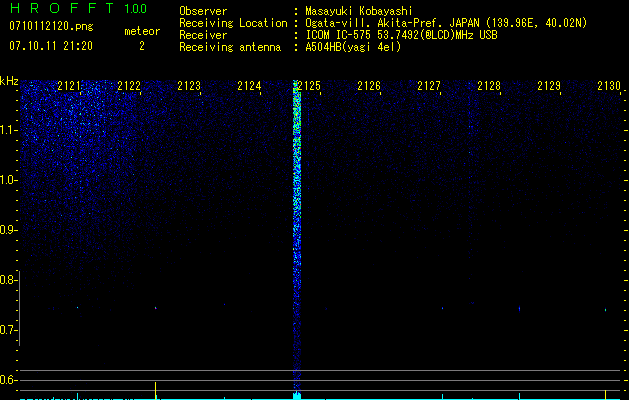Click the 0.6 frequency axis label
629x400 pixels.
pos(8,380)
